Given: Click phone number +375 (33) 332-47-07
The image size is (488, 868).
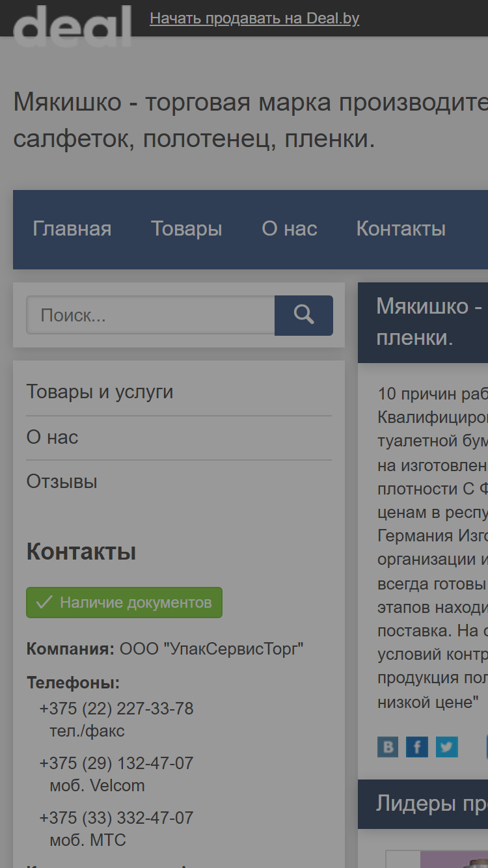Looking at the screenshot, I should tap(116, 818).
